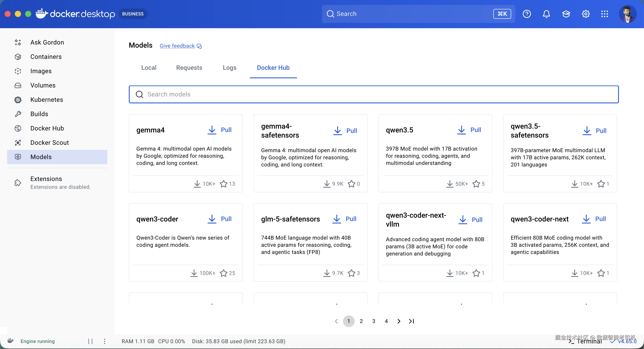The width and height of the screenshot is (644, 349).
Task: Click the download icon for qwen3.5
Action: [x=461, y=130]
